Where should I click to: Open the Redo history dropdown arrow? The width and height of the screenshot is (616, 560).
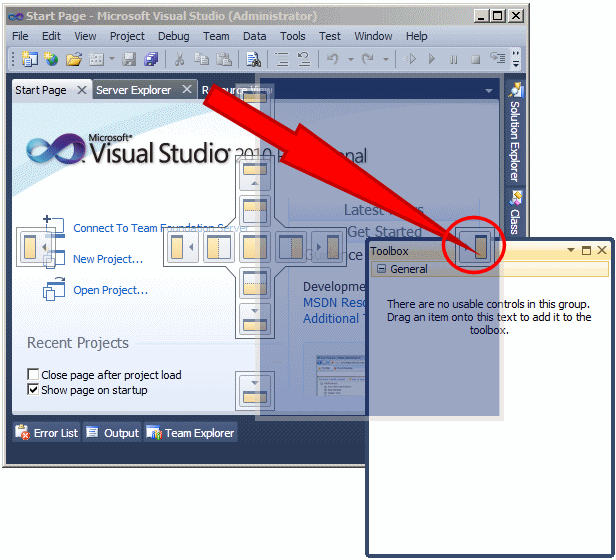(x=386, y=60)
